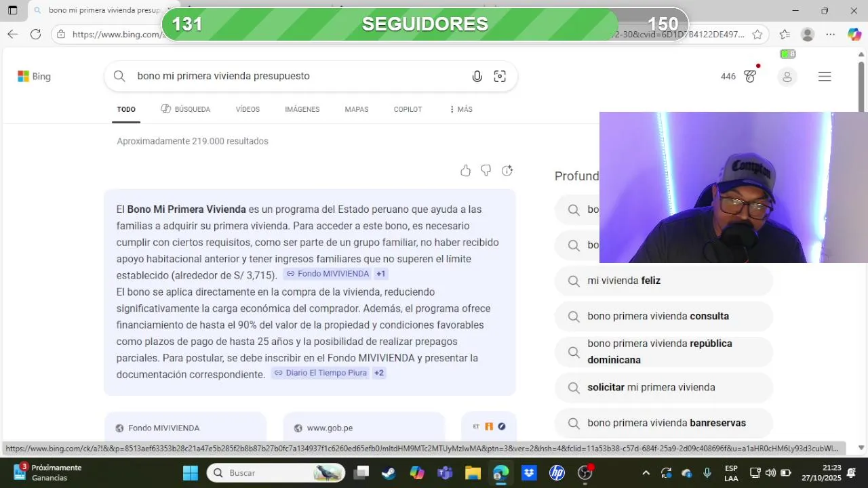
Task: Switch to the COPILOT tab
Action: tap(408, 109)
